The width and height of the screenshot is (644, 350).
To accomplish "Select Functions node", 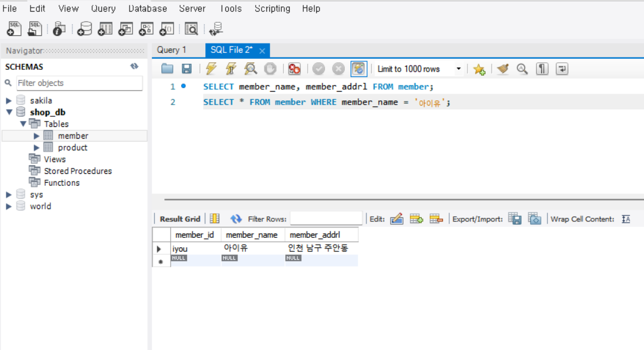I will [x=62, y=183].
